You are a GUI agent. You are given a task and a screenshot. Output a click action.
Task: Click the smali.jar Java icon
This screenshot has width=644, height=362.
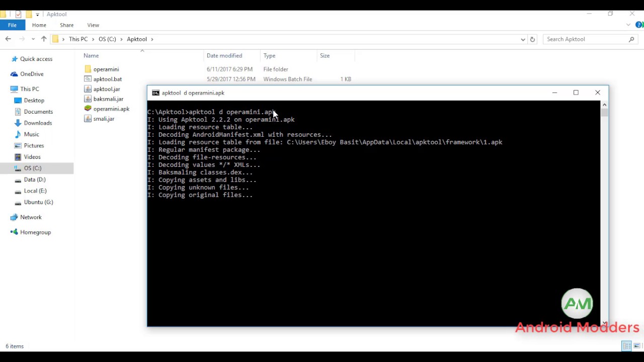click(88, 119)
